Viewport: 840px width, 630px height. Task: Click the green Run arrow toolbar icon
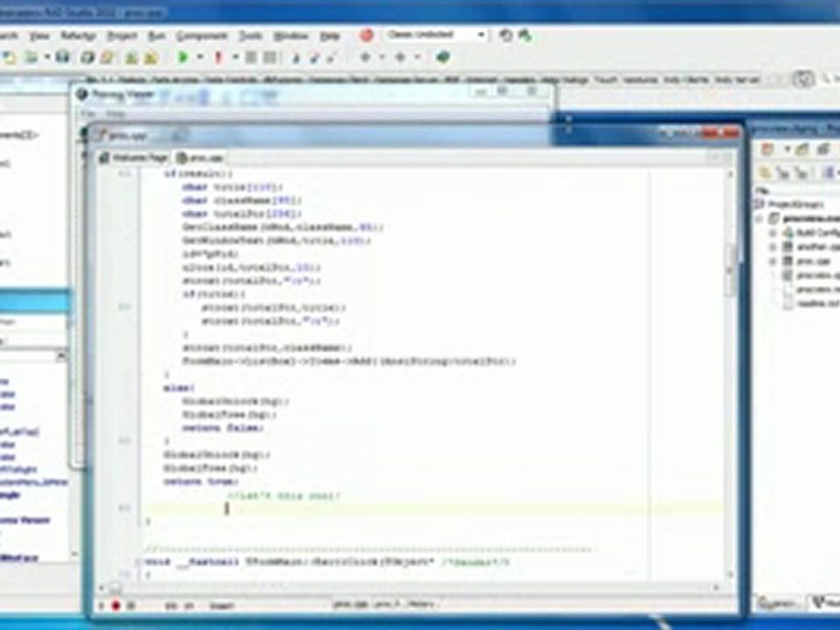pyautogui.click(x=183, y=57)
